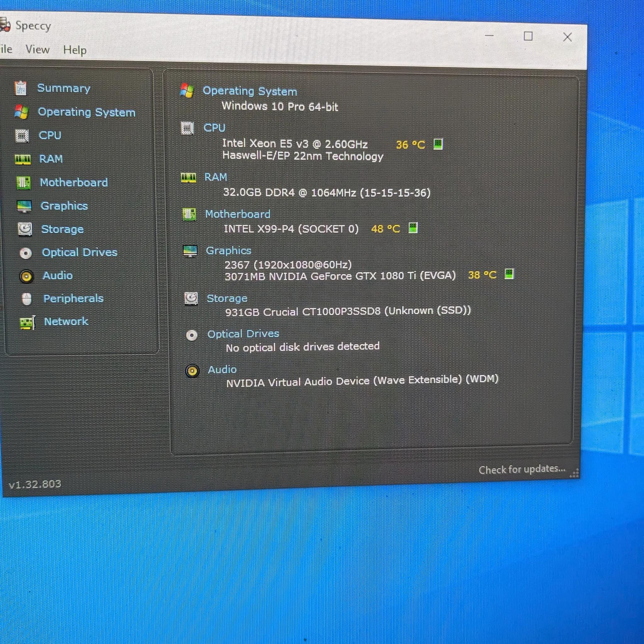
Task: Click the Optical Drives disc icon in sidebar
Action: pos(26,253)
